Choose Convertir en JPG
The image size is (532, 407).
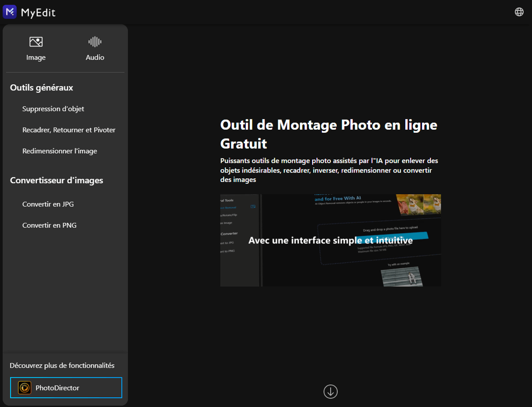[x=48, y=204]
